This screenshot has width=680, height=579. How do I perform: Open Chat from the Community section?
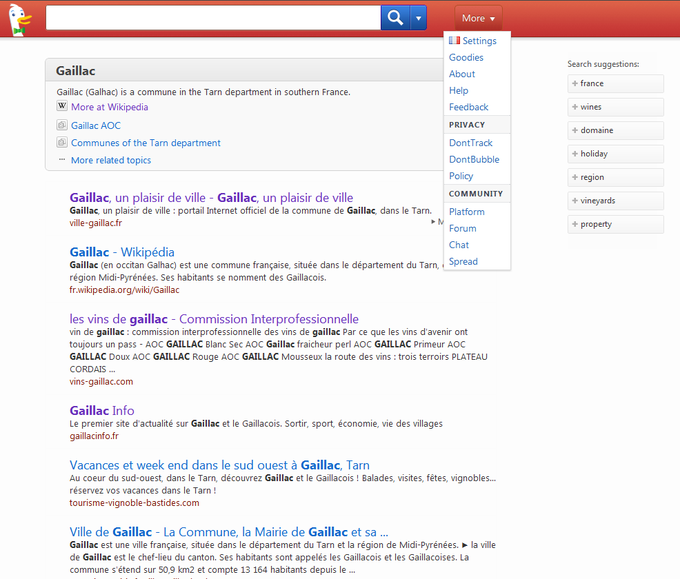point(459,245)
